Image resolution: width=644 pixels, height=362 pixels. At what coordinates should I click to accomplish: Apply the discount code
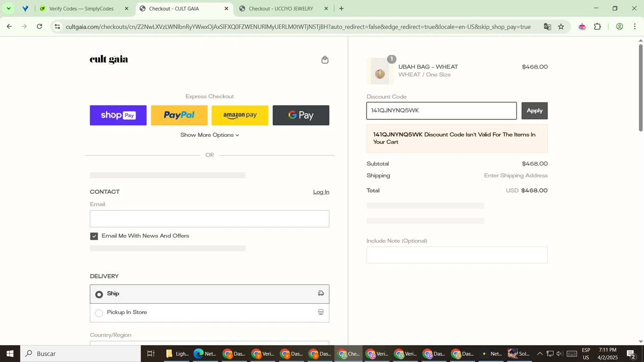point(535,111)
